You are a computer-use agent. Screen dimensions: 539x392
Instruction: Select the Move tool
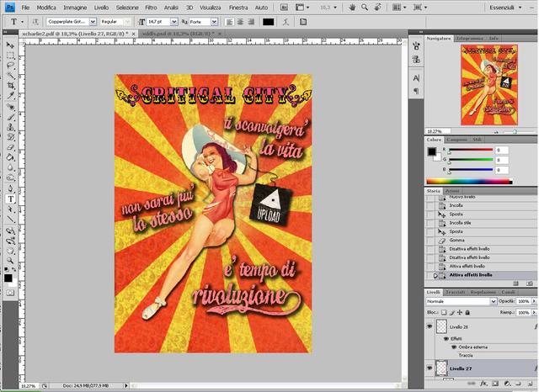(10, 45)
